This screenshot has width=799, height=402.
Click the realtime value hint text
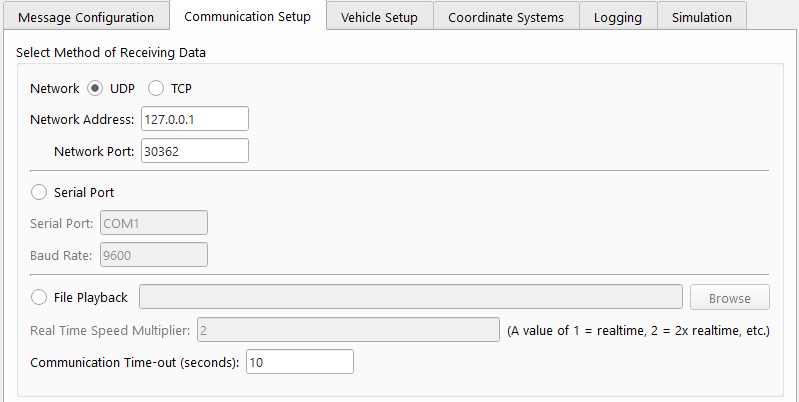[638, 330]
